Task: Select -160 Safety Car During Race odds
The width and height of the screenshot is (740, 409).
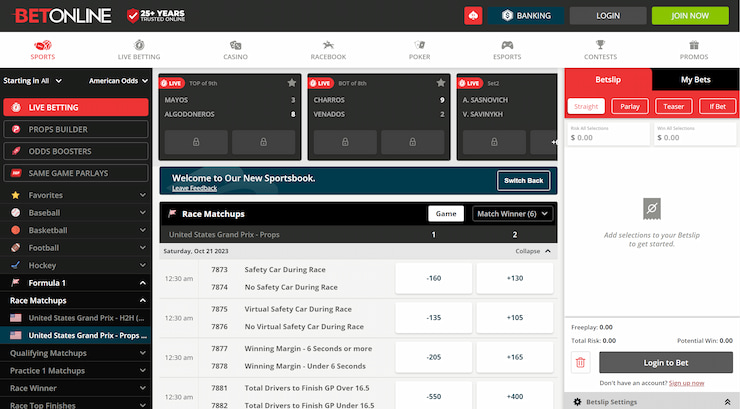Action: [434, 278]
